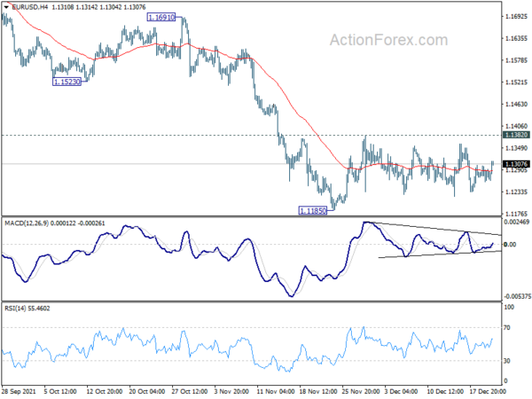This screenshot has width=532, height=399.
Task: Click the 1.16910 price label
Action: [x=161, y=18]
